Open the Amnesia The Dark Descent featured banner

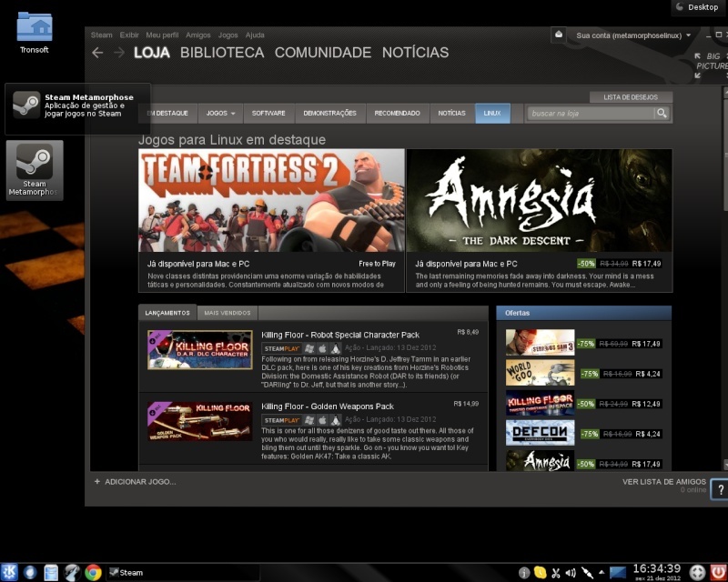[x=540, y=200]
